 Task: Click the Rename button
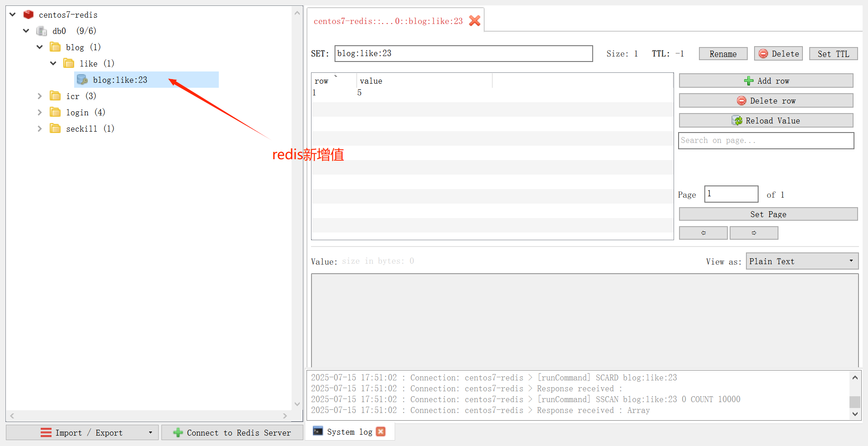(x=723, y=54)
